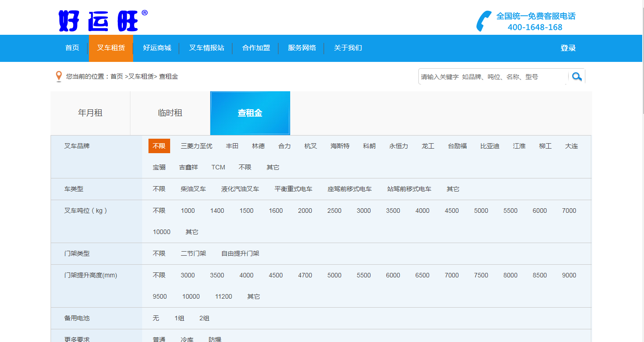Select 9500 mm lift height
644x342 pixels.
[x=160, y=296]
